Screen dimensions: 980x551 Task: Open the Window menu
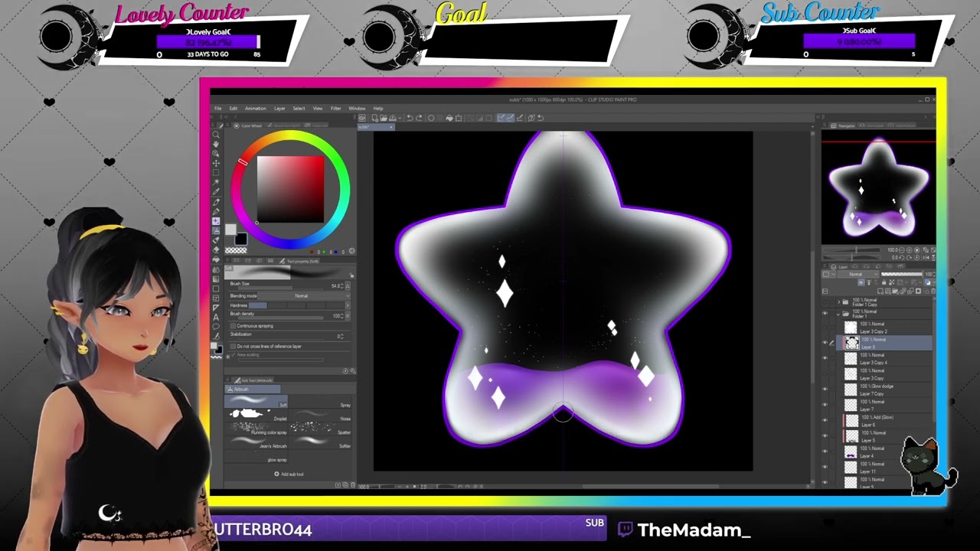[357, 108]
